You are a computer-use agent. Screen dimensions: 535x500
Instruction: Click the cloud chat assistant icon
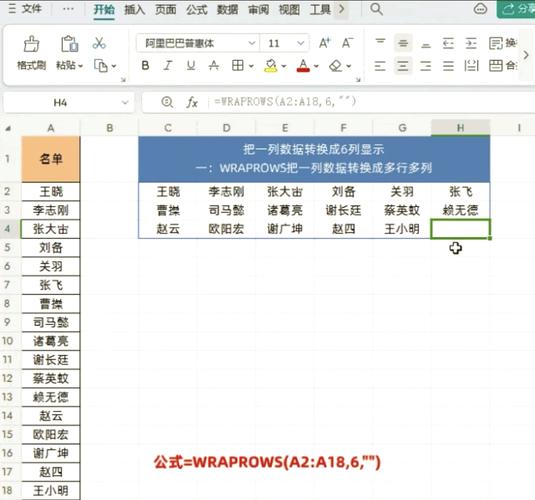(x=480, y=9)
